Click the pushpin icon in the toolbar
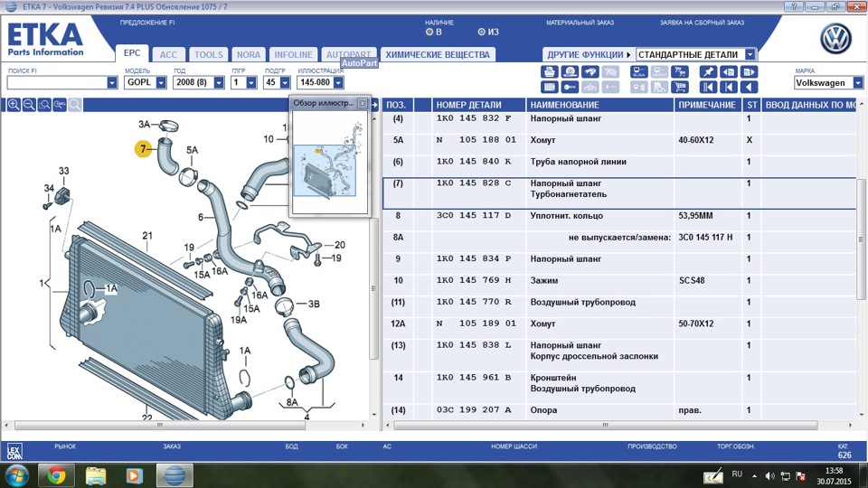Viewport: 868px width, 488px height. (709, 72)
